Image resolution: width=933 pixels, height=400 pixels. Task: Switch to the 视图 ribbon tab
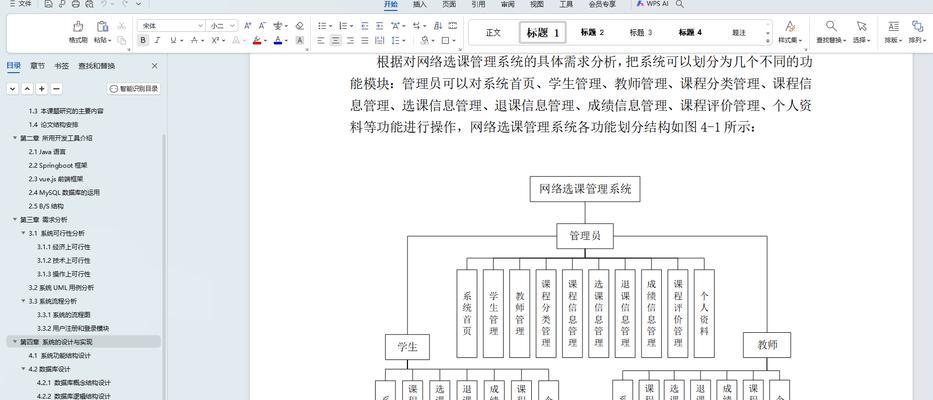(537, 4)
